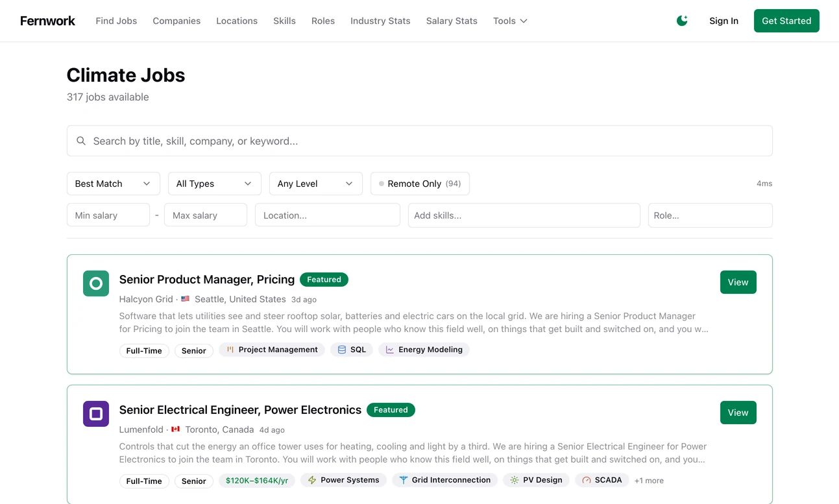Click the SCADA gauge icon
Image resolution: width=839 pixels, height=504 pixels.
click(587, 480)
